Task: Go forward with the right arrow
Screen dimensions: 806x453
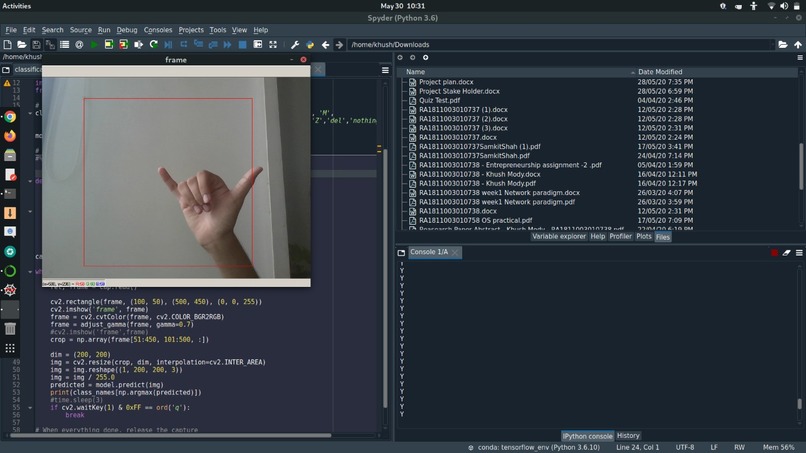Action: [x=339, y=45]
